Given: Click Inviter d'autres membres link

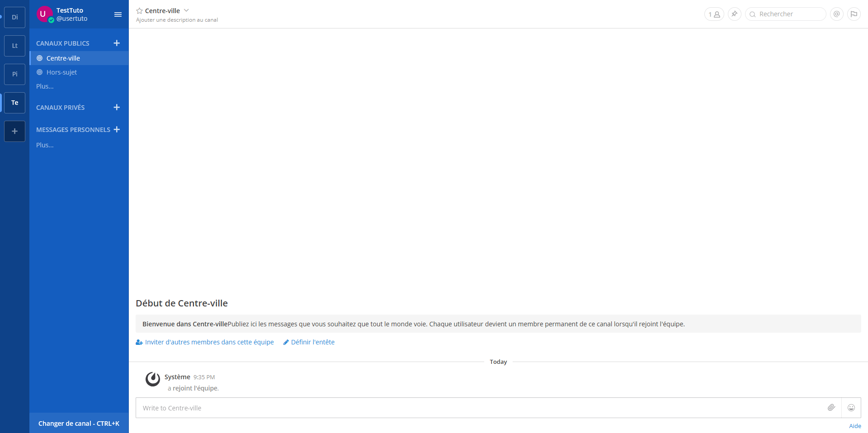Looking at the screenshot, I should 209,342.
